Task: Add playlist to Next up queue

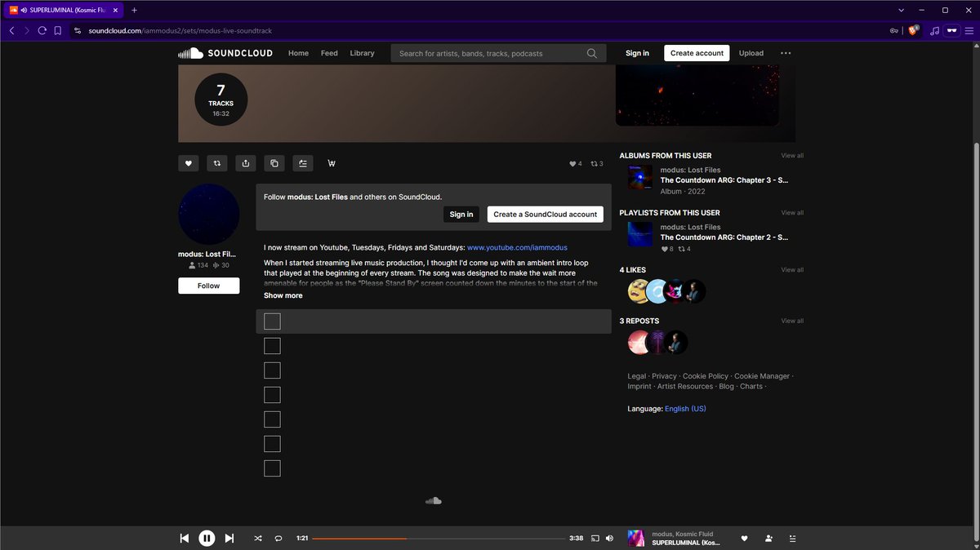Action: click(303, 163)
